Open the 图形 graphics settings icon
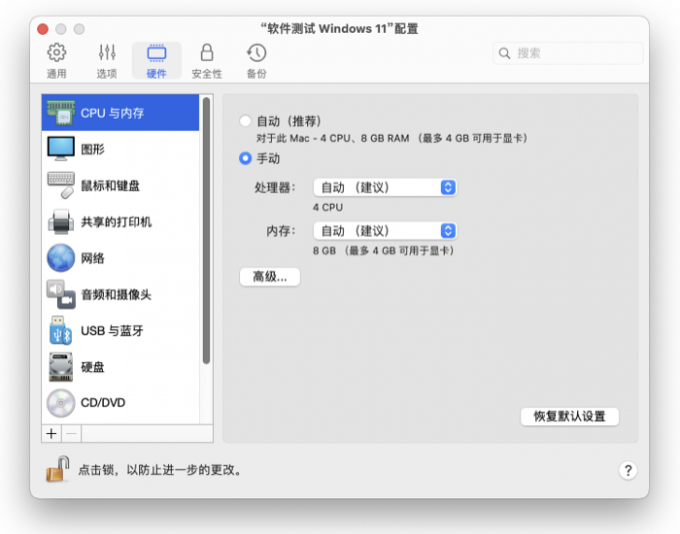 click(x=61, y=149)
